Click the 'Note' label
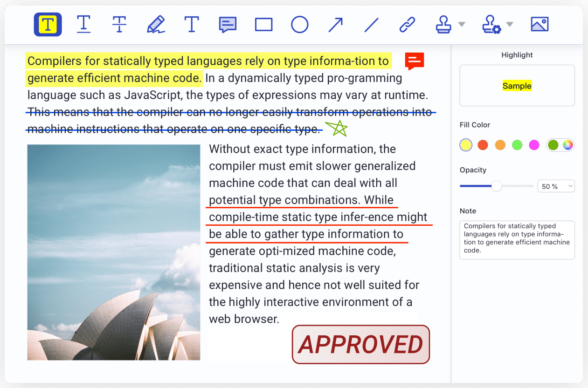This screenshot has width=588, height=388. 468,211
